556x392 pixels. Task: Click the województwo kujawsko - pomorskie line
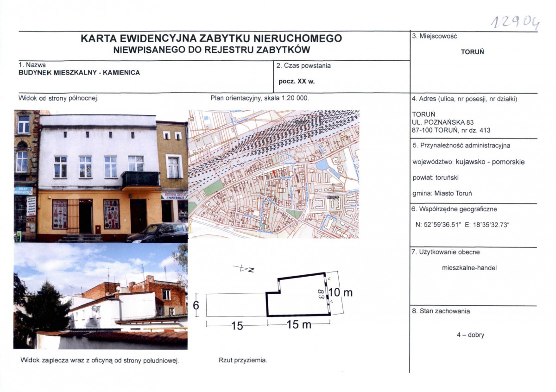point(468,162)
